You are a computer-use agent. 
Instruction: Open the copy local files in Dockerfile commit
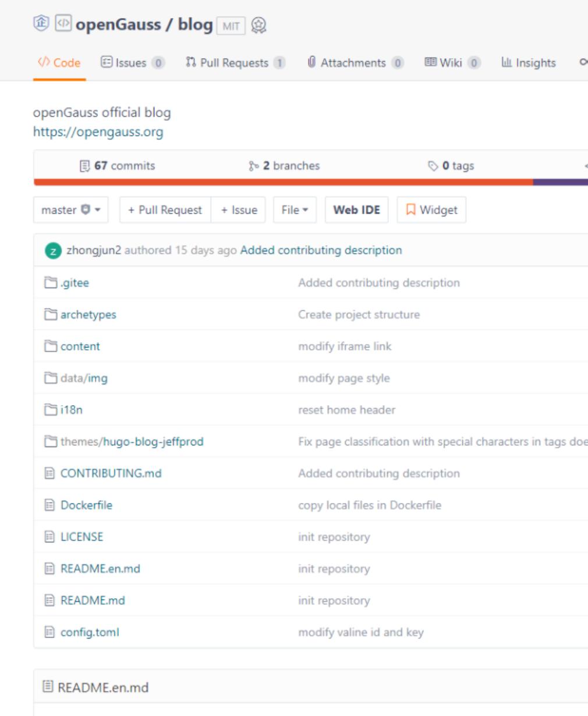point(370,505)
